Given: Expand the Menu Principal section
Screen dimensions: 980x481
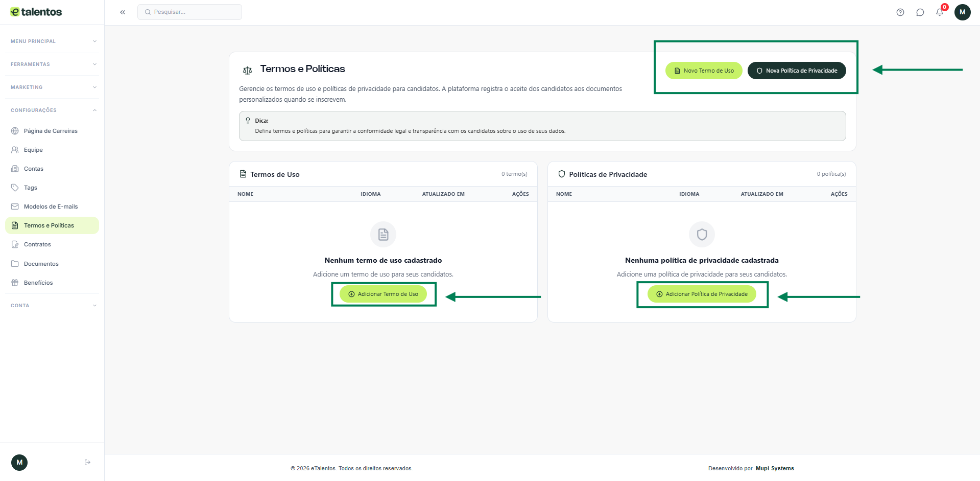Looking at the screenshot, I should click(x=52, y=41).
